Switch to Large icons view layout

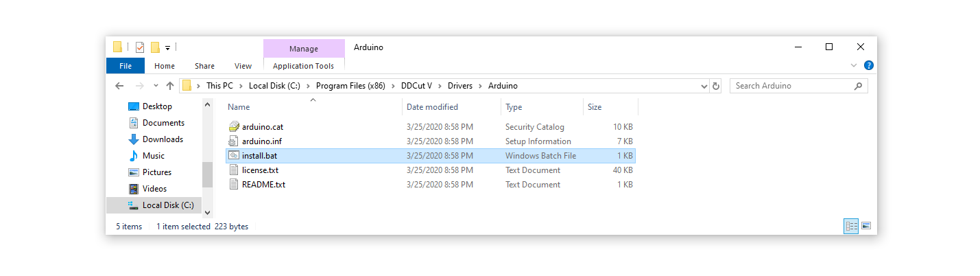pyautogui.click(x=866, y=226)
